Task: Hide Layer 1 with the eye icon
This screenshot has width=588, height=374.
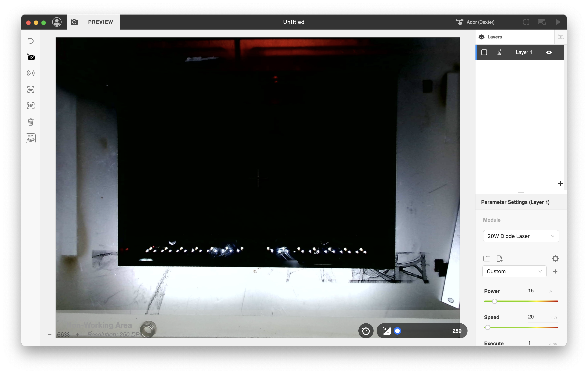Action: [549, 52]
